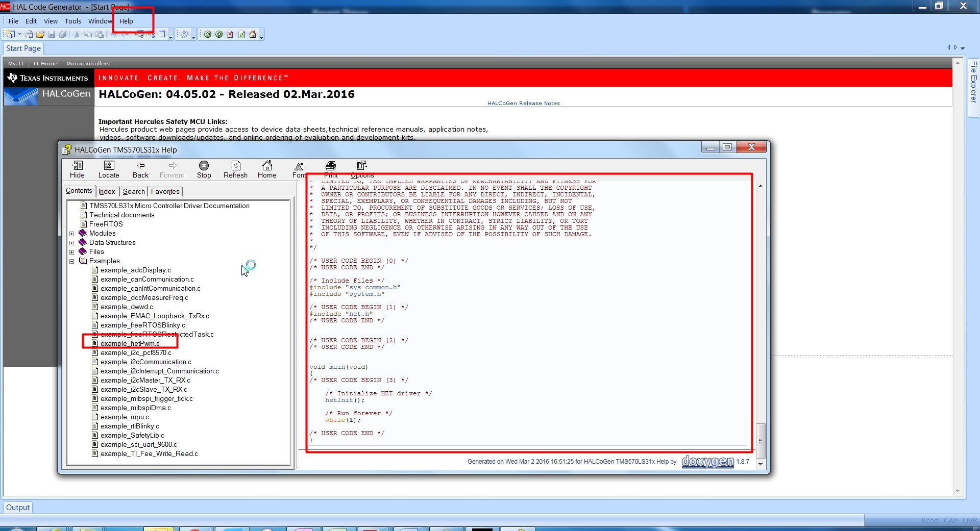Switch to the Search tab in Help
The width and height of the screenshot is (980, 531).
pos(134,191)
